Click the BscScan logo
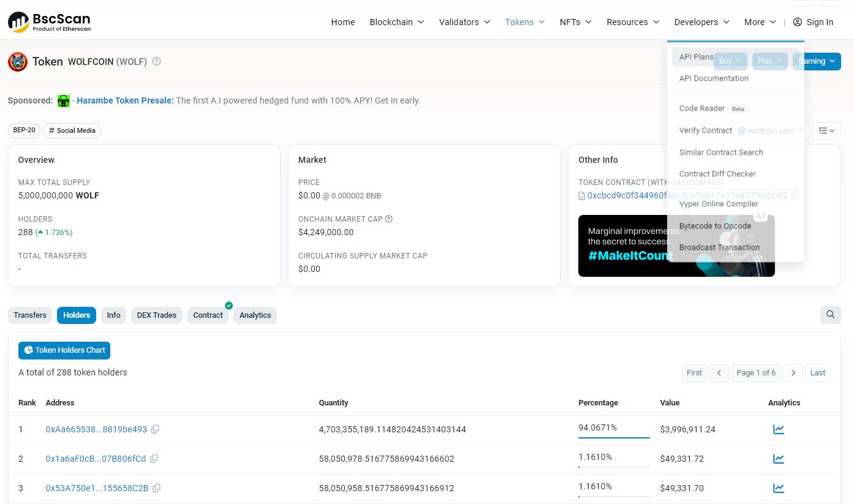 49,22
